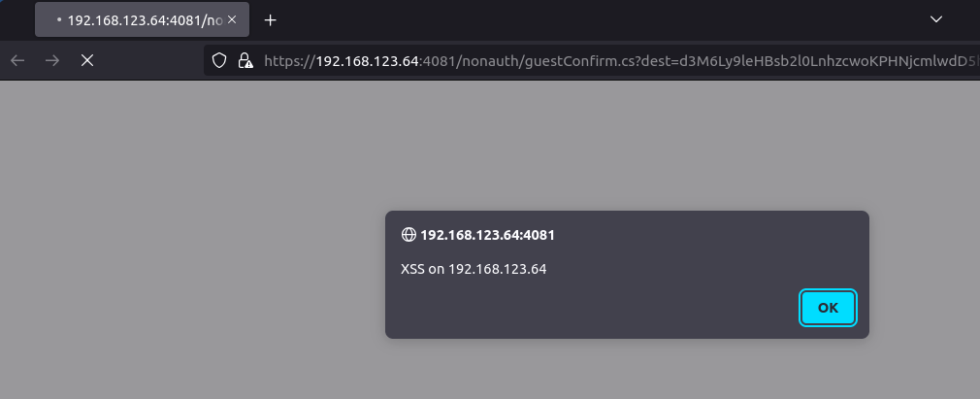The image size is (980, 399).
Task: Click the 192.168.123.64 host in address bar
Action: click(367, 60)
